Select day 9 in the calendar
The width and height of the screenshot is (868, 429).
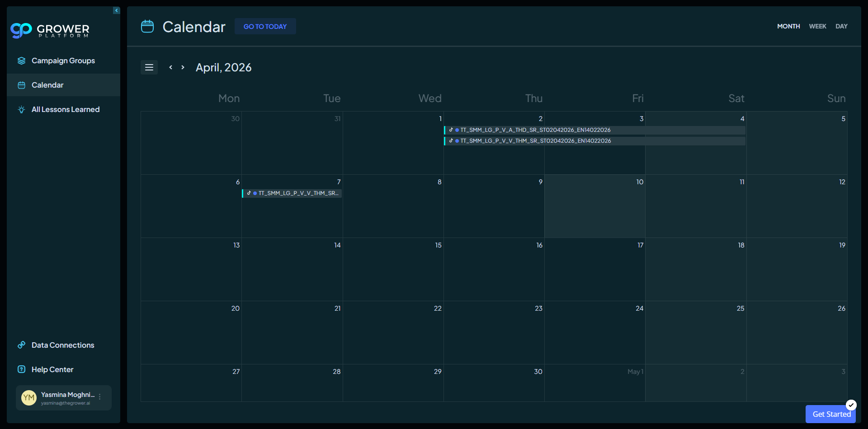494,206
